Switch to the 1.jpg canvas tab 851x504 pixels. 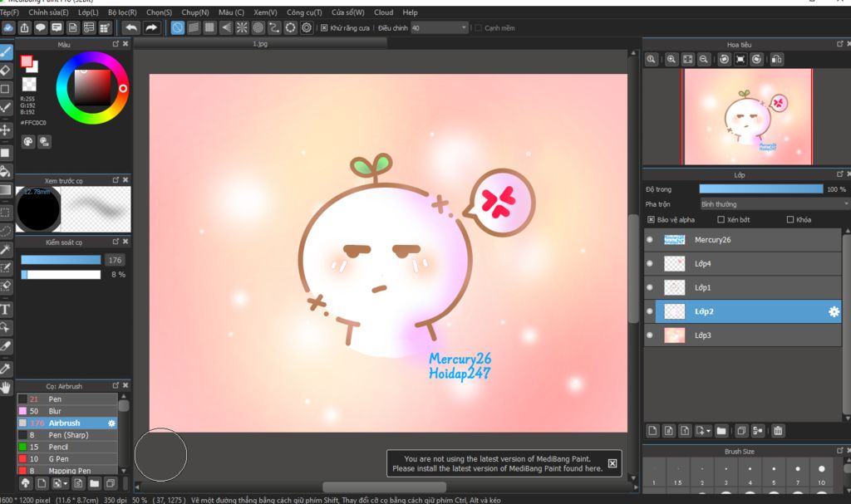point(259,44)
